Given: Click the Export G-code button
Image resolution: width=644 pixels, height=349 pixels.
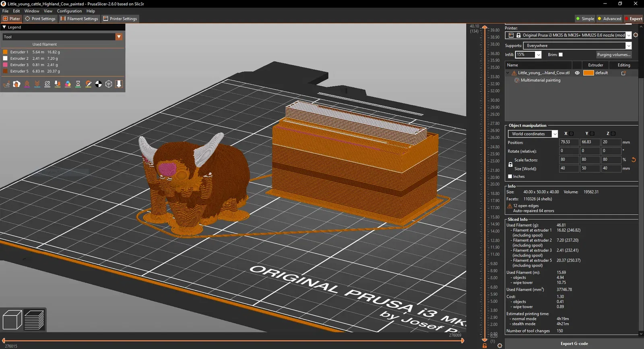Looking at the screenshot, I should coord(574,343).
